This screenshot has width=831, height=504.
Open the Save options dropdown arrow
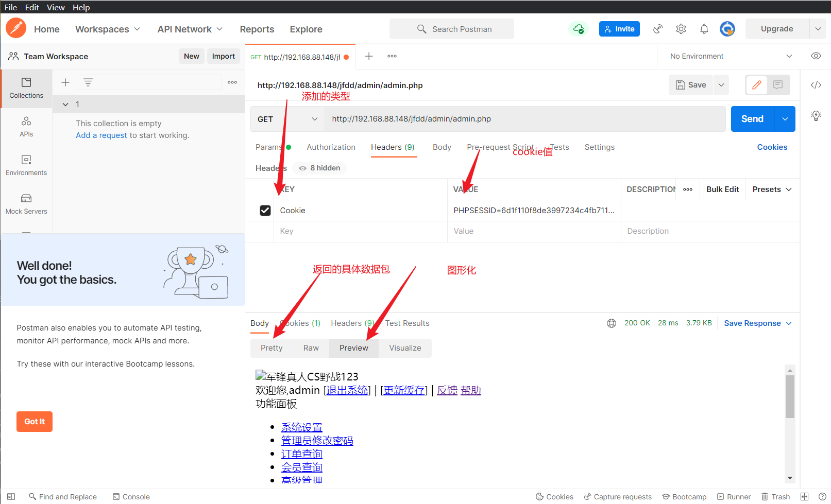click(721, 85)
